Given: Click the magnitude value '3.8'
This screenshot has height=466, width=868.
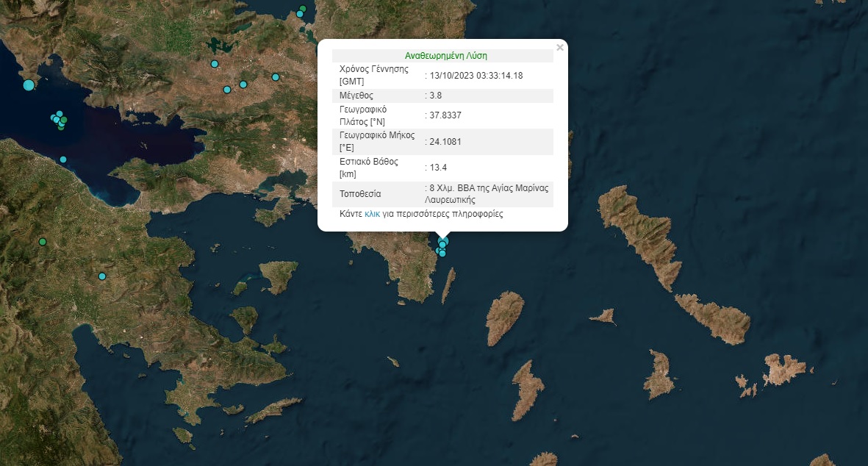Looking at the screenshot, I should point(436,96).
